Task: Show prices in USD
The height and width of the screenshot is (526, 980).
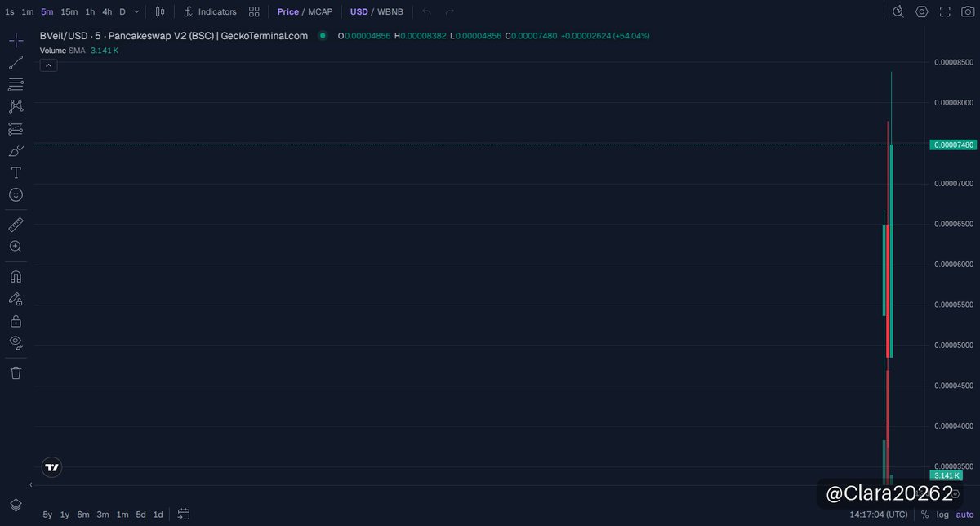Action: click(x=359, y=11)
